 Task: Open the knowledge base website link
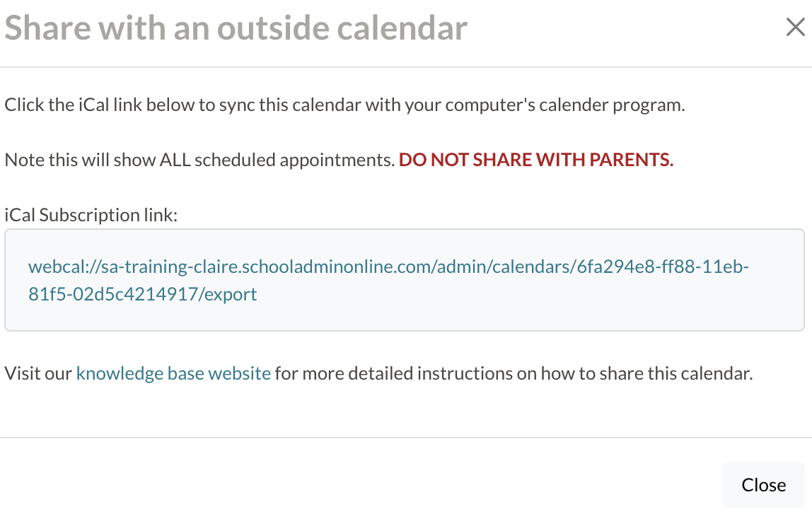click(x=173, y=373)
